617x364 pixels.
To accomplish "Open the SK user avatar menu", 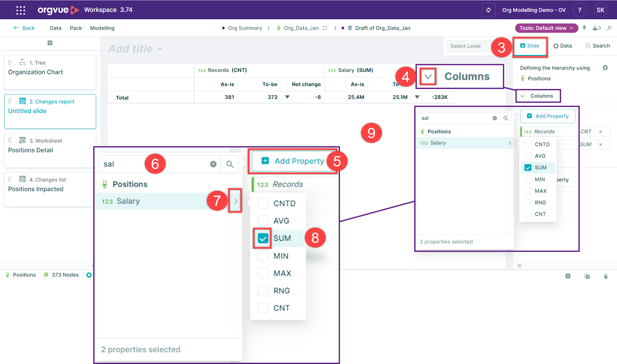I will click(600, 10).
